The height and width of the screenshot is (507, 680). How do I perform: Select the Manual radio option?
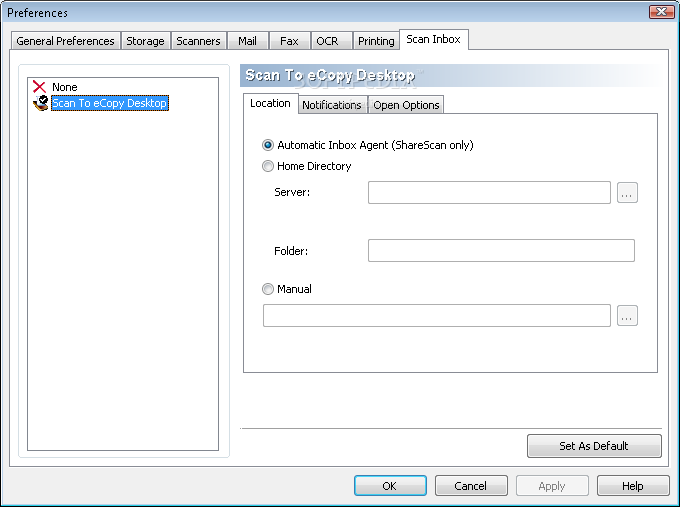268,289
